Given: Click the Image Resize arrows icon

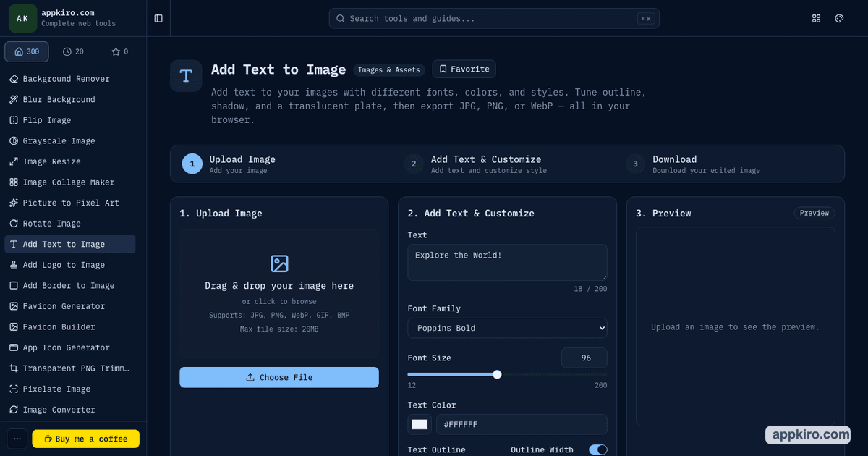Looking at the screenshot, I should pyautogui.click(x=14, y=161).
